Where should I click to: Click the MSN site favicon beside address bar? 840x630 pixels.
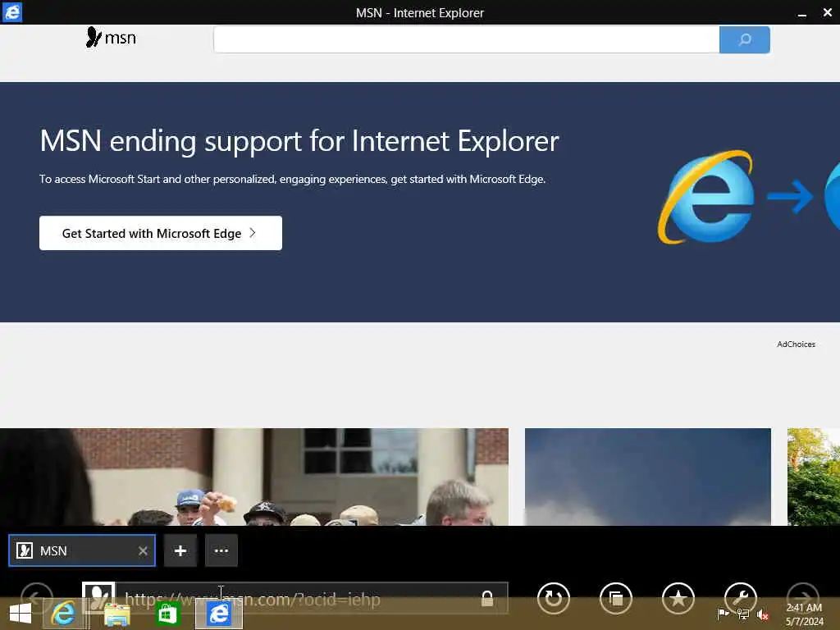[98, 596]
